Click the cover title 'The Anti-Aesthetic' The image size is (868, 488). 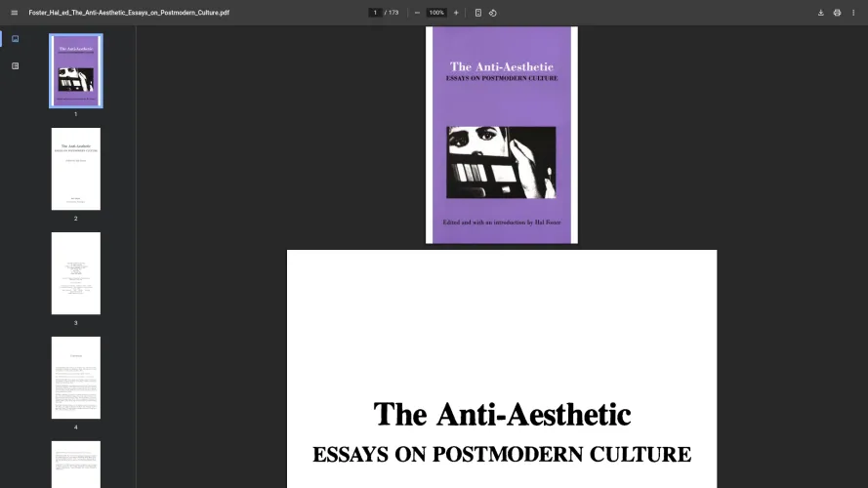pos(502,67)
